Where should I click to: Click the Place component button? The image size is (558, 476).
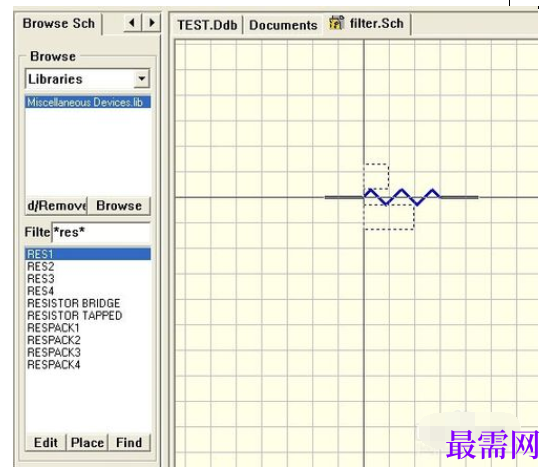coord(87,443)
